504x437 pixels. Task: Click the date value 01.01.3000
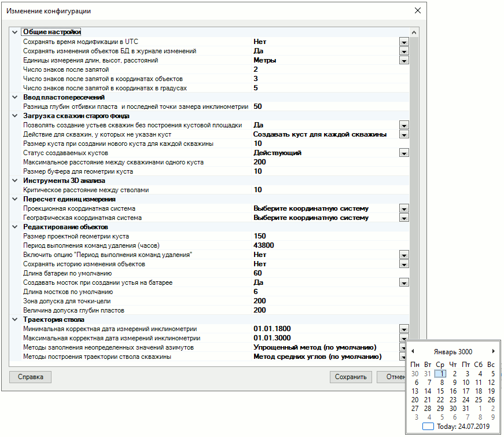coord(272,338)
